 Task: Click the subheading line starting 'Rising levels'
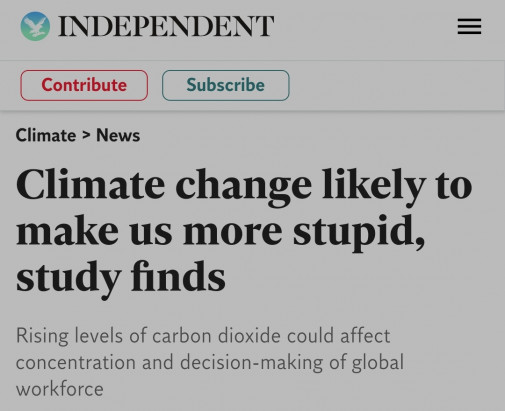coord(203,336)
